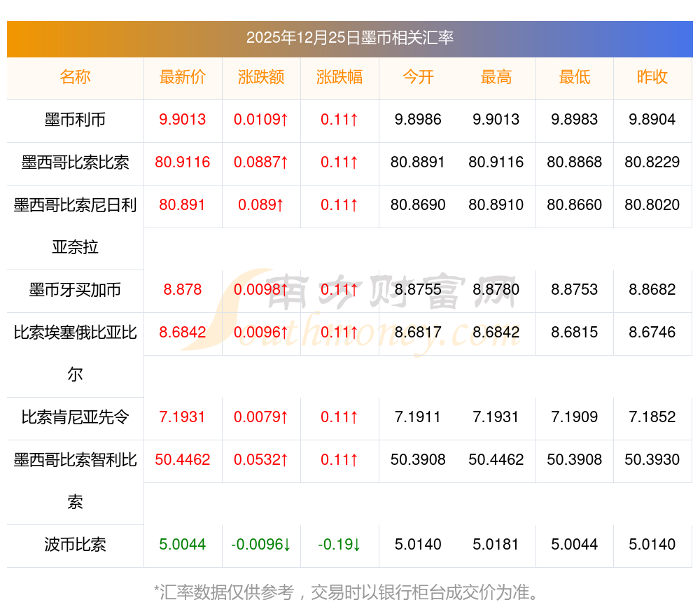Screen dimensions: 700x614
Task: Click the green -0.0096↓ change value
Action: 261,545
